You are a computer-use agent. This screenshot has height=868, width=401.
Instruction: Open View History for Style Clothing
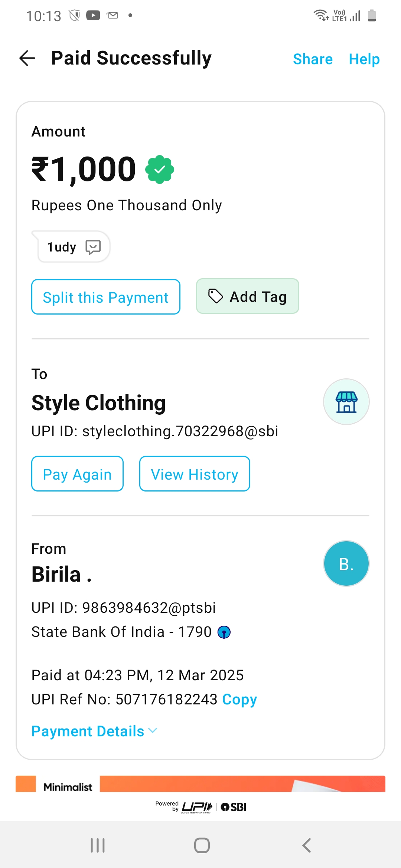click(195, 474)
